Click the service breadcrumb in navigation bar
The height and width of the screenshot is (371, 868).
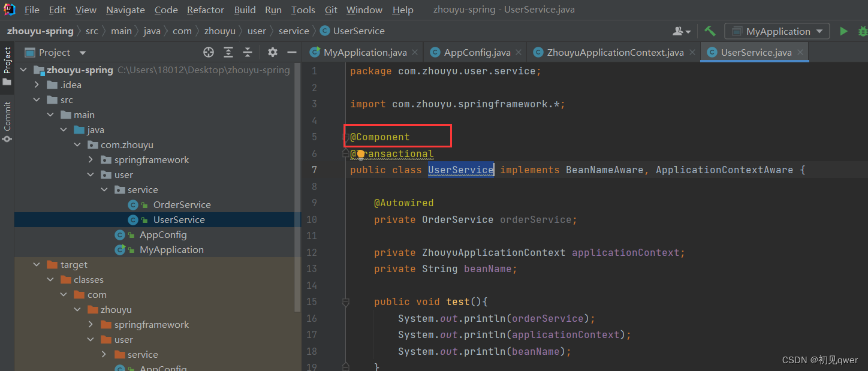[294, 31]
